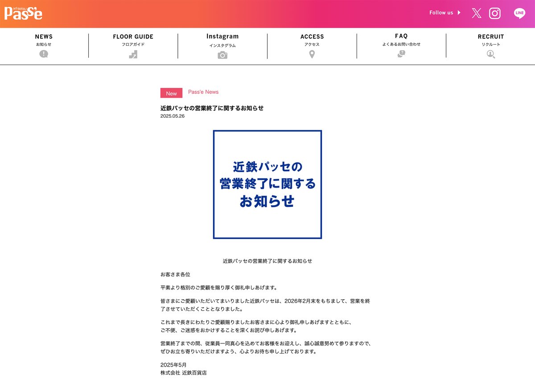This screenshot has height=392, width=535.
Task: Click the line starting ご不便、ご迷惑を
Action: pyautogui.click(x=228, y=330)
